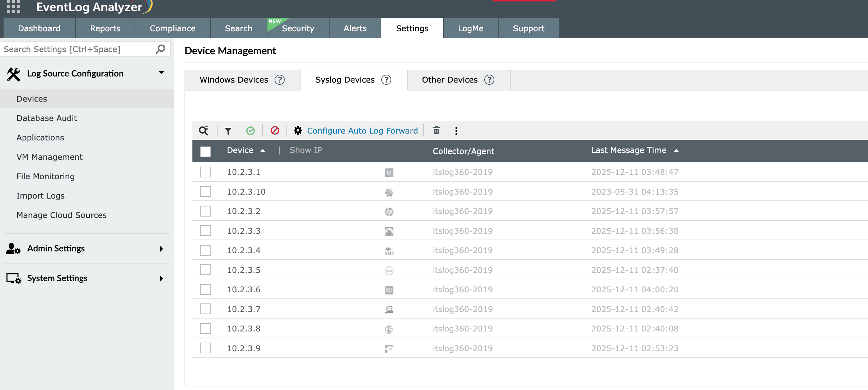The image size is (868, 390).
Task: Open the Alerts tab
Action: click(x=355, y=28)
